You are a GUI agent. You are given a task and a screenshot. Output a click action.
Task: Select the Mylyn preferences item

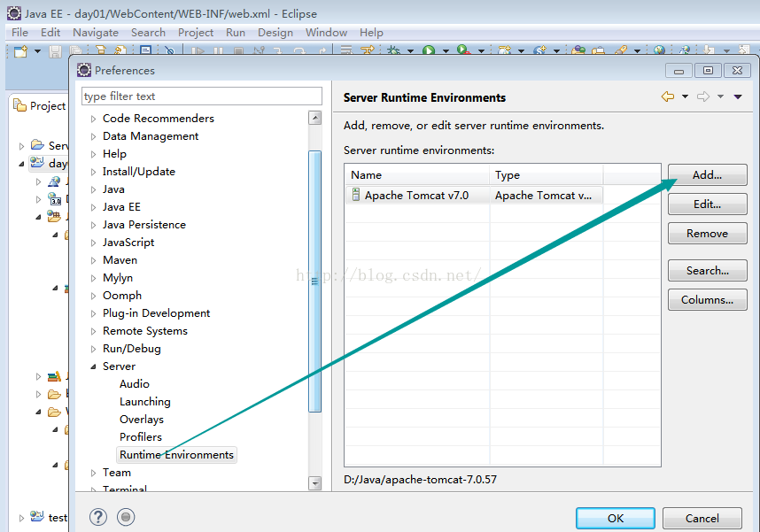(x=117, y=278)
